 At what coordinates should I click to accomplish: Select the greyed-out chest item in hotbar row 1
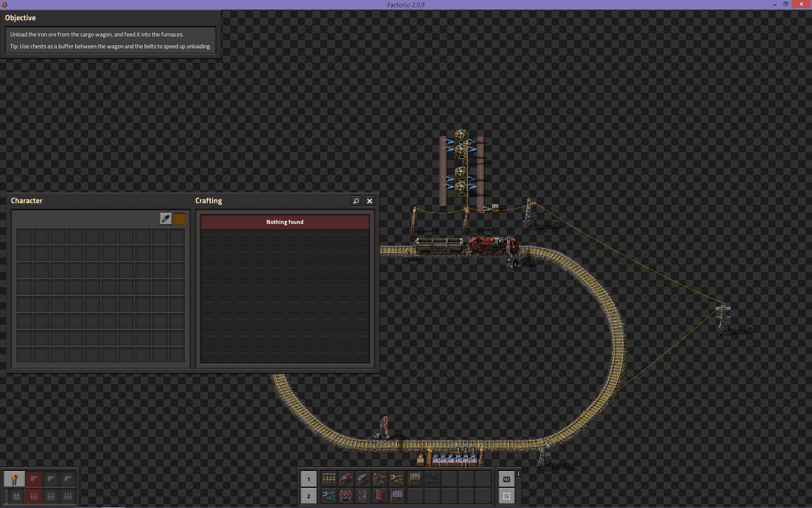coord(415,479)
